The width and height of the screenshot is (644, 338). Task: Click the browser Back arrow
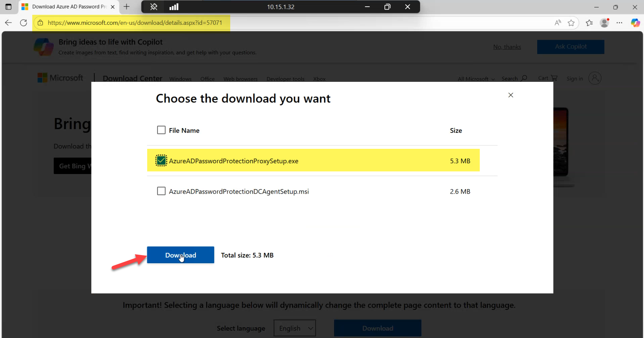pos(8,23)
